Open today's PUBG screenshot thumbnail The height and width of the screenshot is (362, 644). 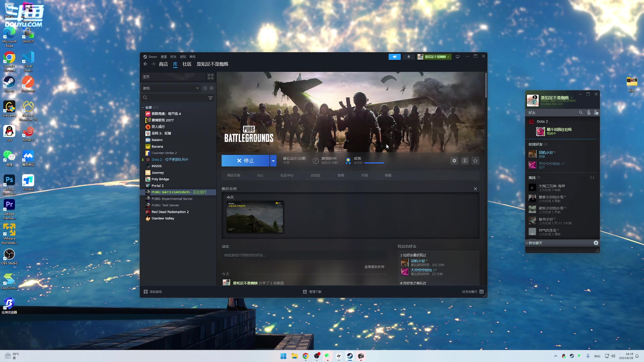pos(255,217)
